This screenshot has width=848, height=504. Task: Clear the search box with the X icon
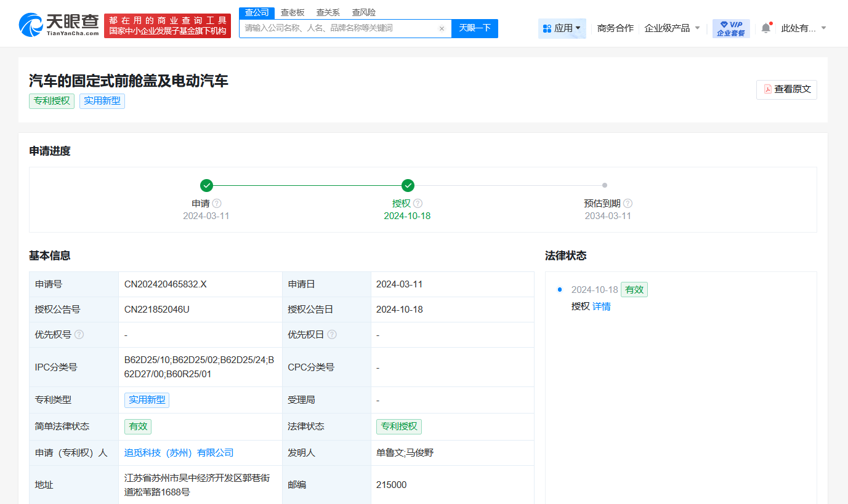(x=442, y=28)
